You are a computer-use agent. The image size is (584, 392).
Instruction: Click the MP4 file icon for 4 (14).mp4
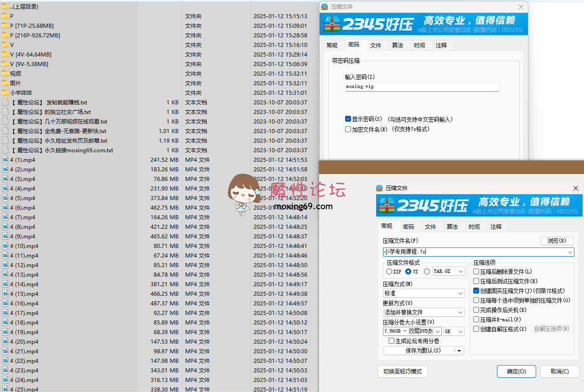pos(5,284)
